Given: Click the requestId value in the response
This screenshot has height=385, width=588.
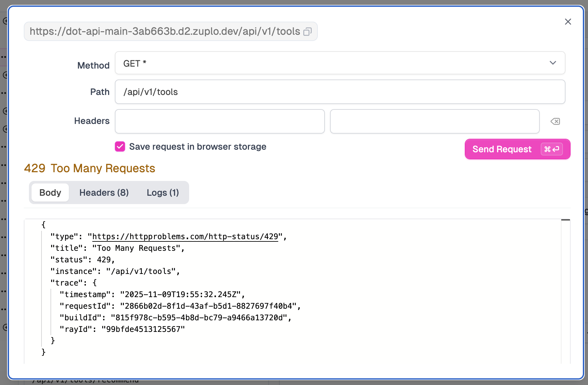Looking at the screenshot, I should 208,306.
